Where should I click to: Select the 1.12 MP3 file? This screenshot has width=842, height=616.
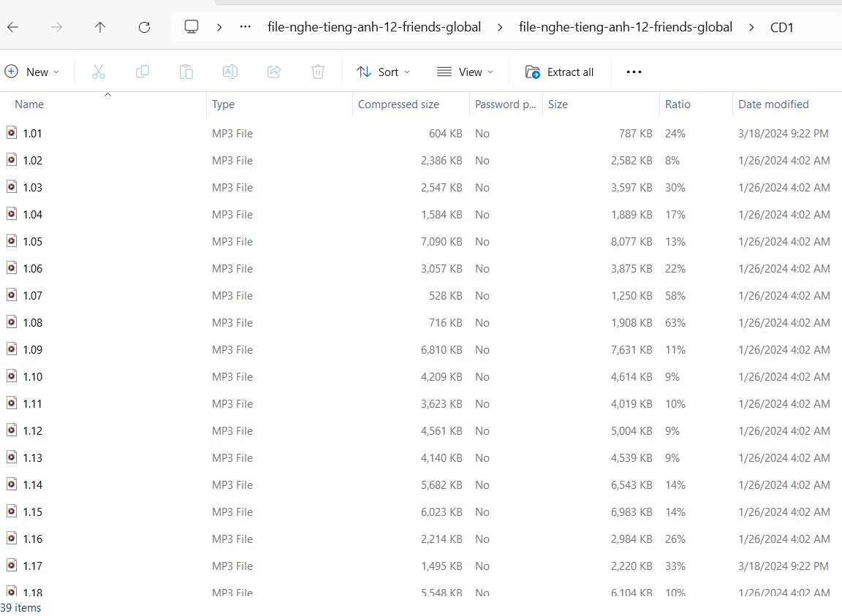33,431
